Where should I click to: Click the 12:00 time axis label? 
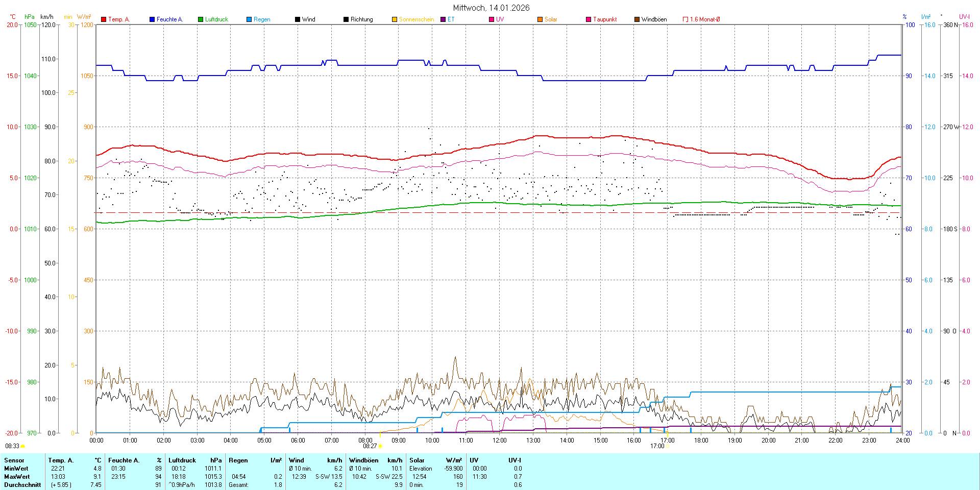(x=499, y=440)
